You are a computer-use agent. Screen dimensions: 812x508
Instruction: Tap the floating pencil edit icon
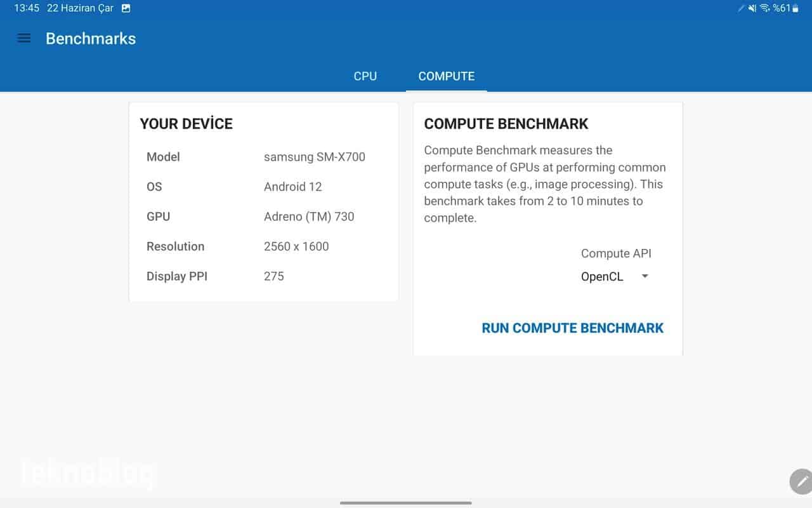[x=801, y=481]
